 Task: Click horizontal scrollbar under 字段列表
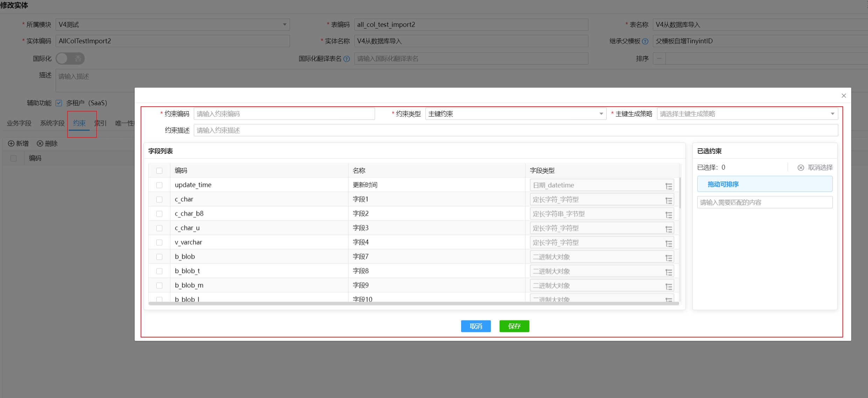414,303
